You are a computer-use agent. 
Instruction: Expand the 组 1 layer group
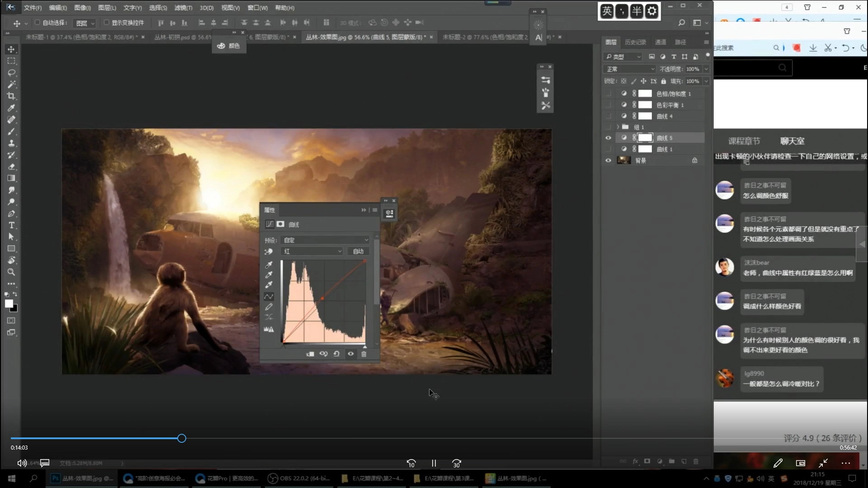618,127
